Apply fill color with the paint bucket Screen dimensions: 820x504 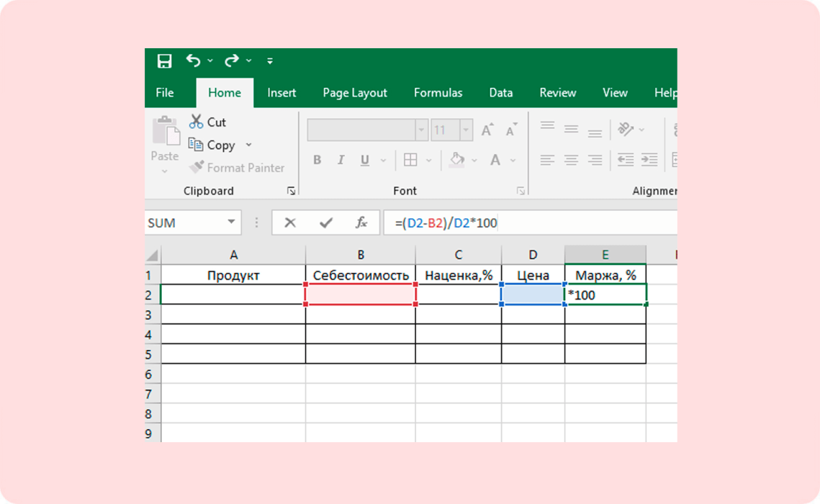(x=457, y=159)
